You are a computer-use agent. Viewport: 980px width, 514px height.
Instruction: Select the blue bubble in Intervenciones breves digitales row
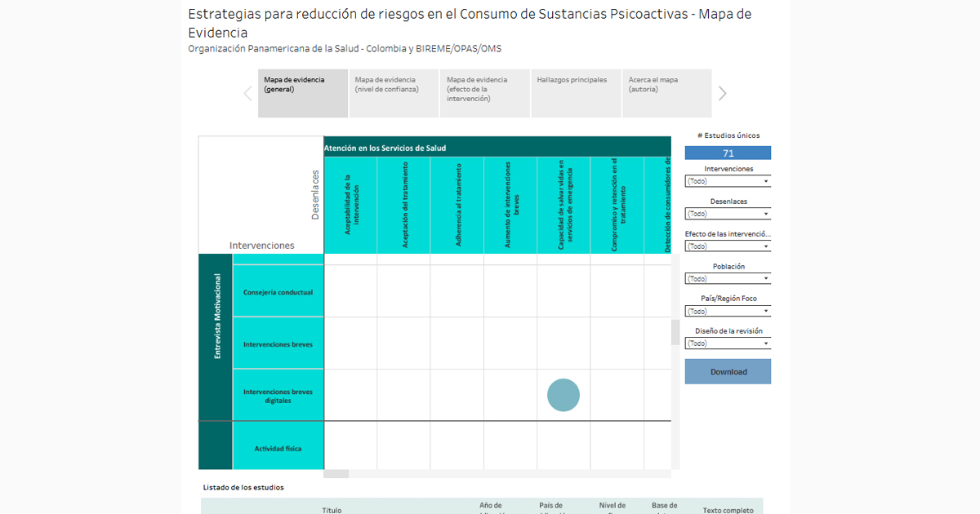tap(563, 395)
